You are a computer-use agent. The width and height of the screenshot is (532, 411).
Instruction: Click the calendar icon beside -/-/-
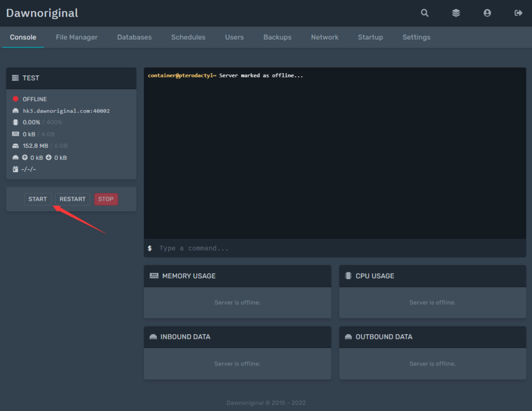15,169
